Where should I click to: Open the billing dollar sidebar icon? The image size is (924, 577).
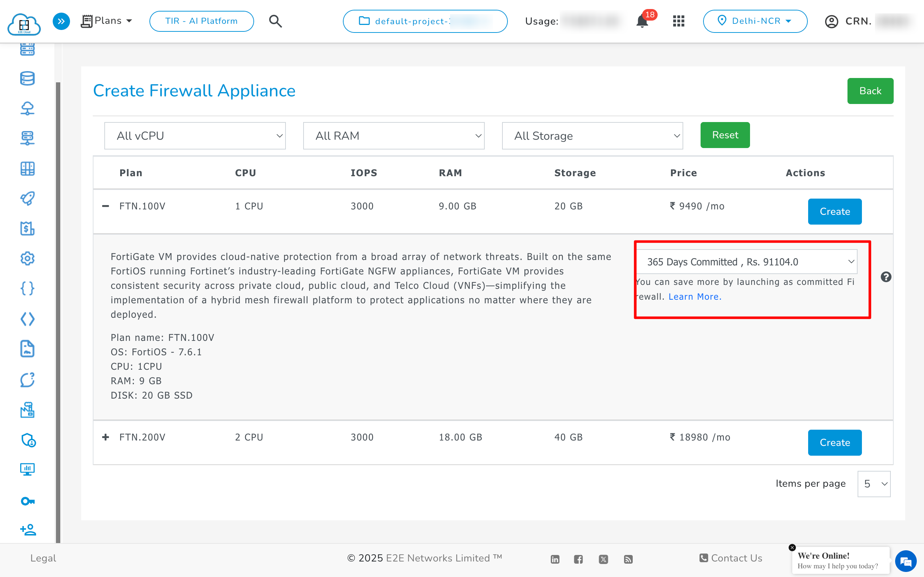point(27,229)
